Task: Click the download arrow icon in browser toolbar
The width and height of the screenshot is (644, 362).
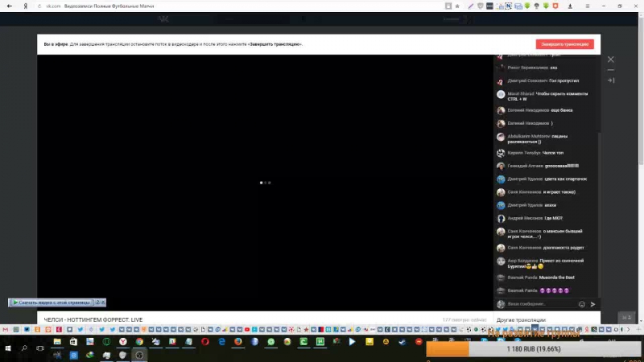Action: [x=568, y=6]
